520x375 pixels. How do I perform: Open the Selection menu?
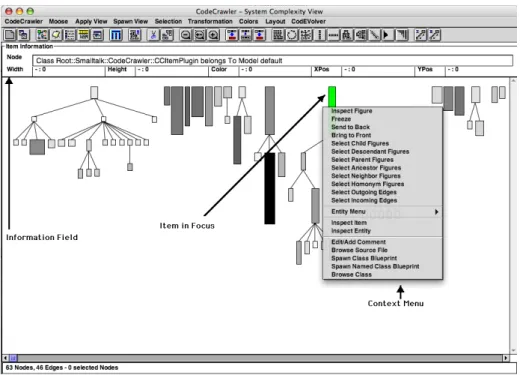pos(168,21)
